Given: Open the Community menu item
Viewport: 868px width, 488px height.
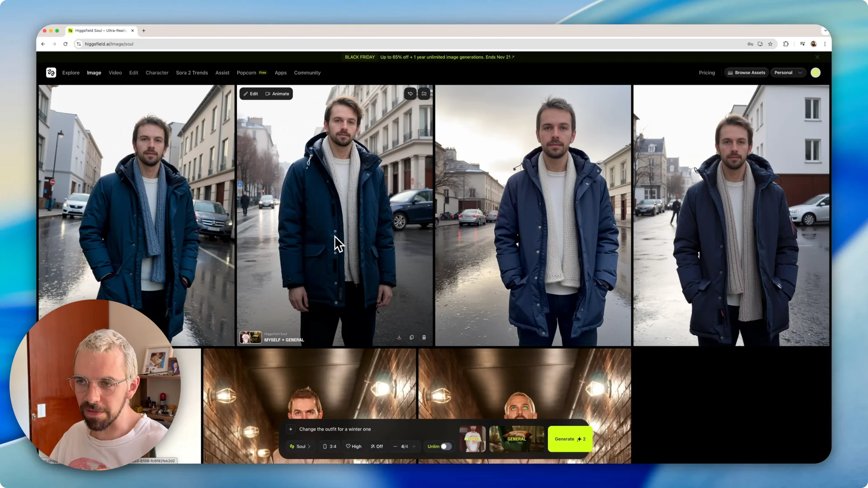Looking at the screenshot, I should 307,72.
